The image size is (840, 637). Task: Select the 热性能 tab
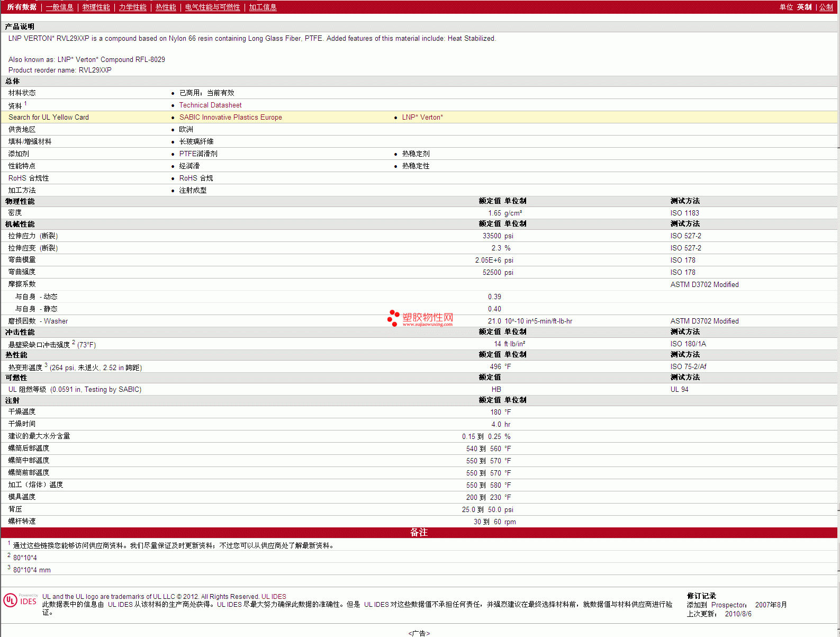pyautogui.click(x=166, y=7)
